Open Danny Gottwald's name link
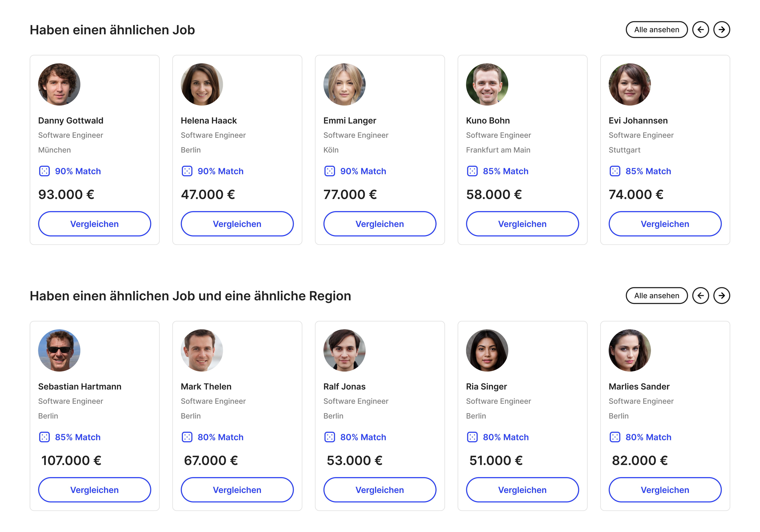Screen dimensions: 760x532 (71, 120)
